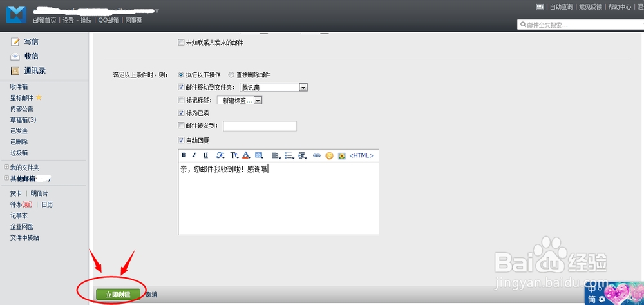644x305 pixels.
Task: Open 设置 in header
Action: click(68, 20)
